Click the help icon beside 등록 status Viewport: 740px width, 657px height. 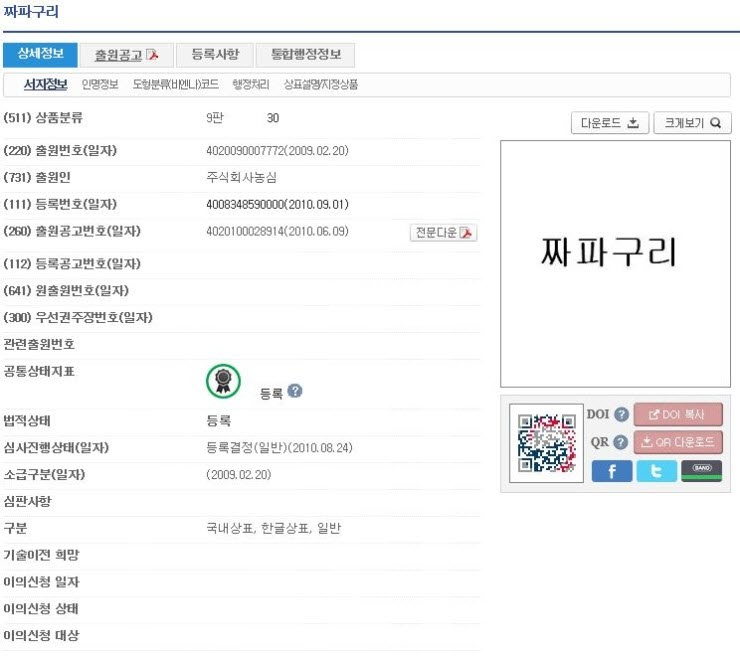pos(295,391)
